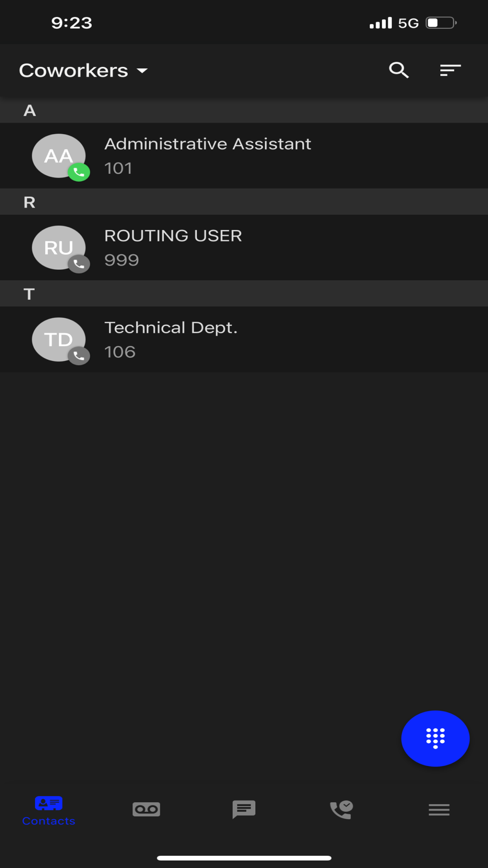488x868 pixels.
Task: Open the messages chat tab
Action: (x=244, y=809)
